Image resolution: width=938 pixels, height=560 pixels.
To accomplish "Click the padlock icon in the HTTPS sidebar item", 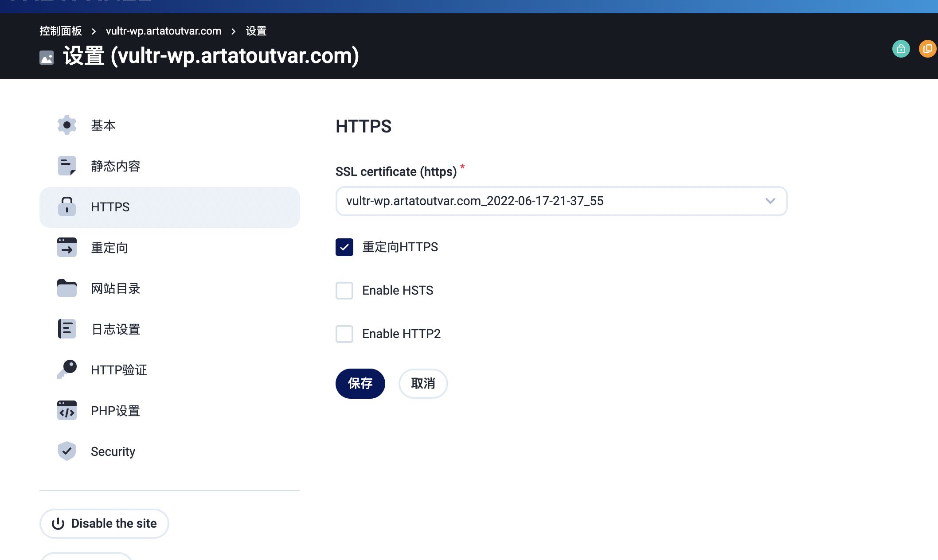I will click(x=67, y=206).
